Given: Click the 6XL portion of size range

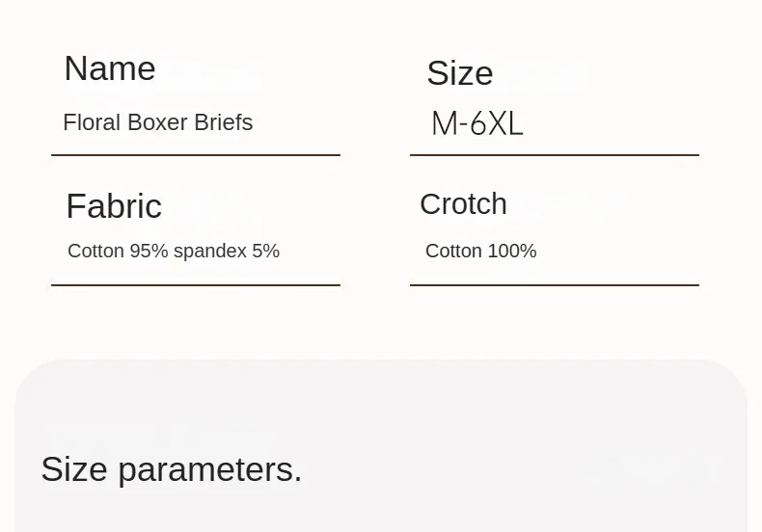Looking at the screenshot, I should tap(497, 124).
